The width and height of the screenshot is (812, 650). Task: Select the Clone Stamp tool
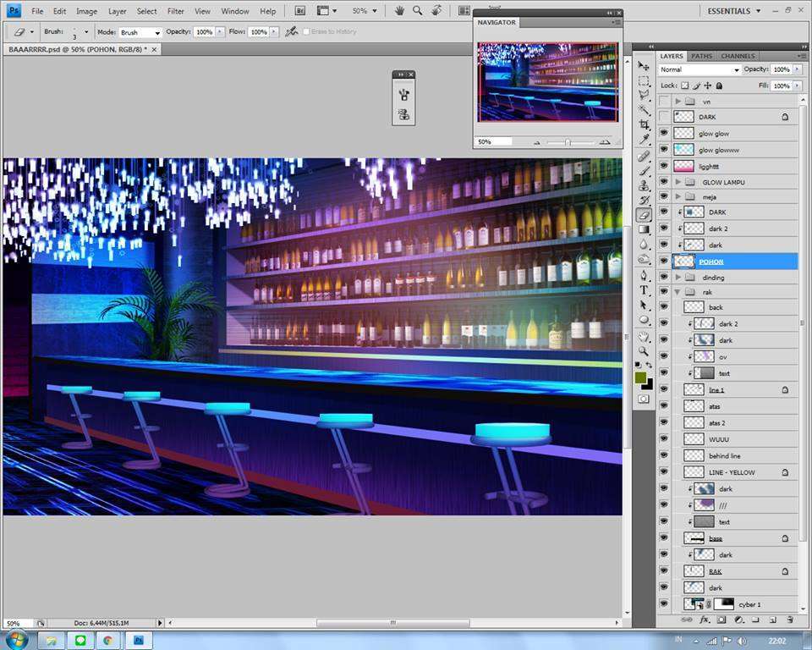click(x=644, y=185)
